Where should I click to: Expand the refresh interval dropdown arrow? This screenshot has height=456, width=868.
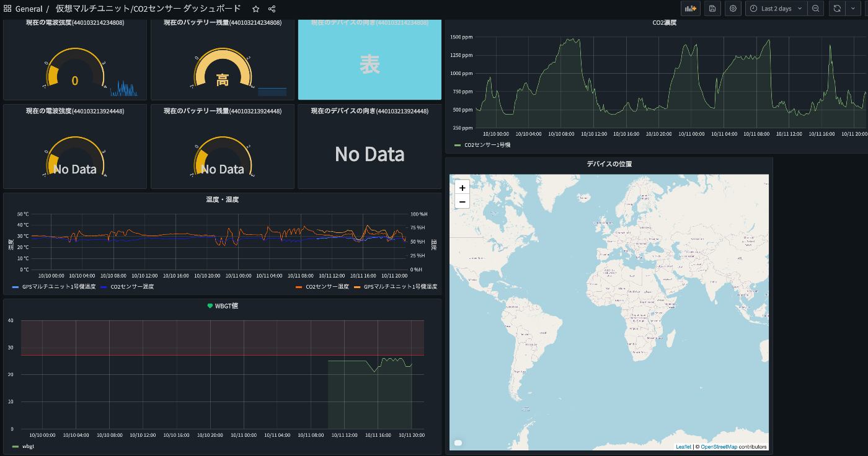(x=854, y=9)
